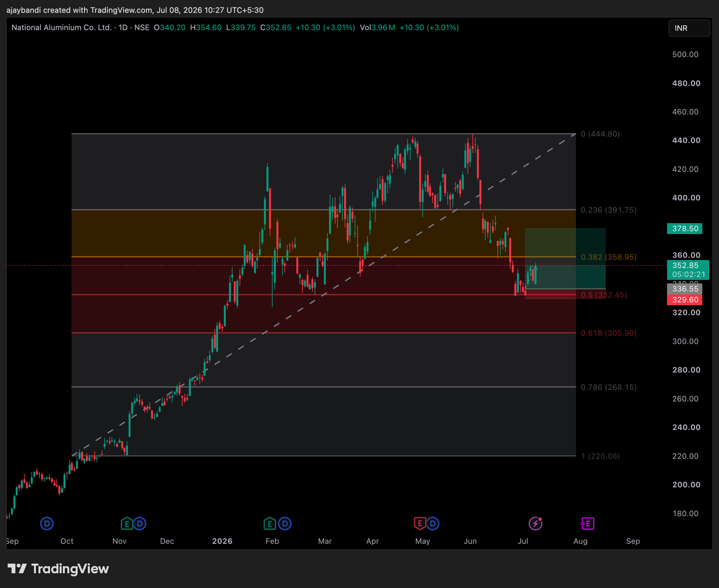
Task: Click the Fibonacci 0.786 (268.15) level label
Action: [x=609, y=387]
